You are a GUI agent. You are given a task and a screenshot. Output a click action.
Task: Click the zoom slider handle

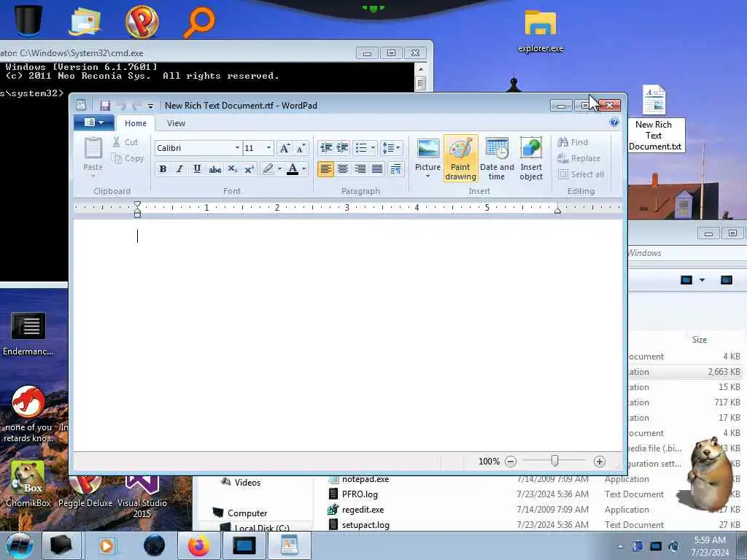pos(554,461)
